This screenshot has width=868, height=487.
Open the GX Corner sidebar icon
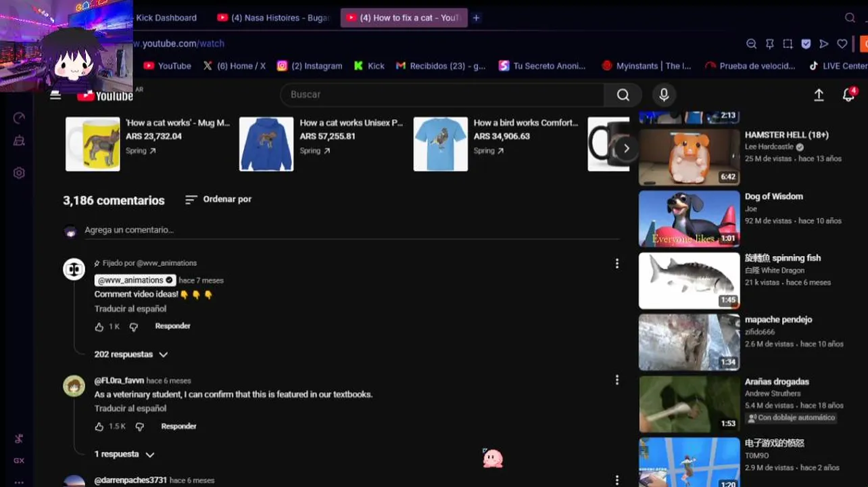(19, 461)
